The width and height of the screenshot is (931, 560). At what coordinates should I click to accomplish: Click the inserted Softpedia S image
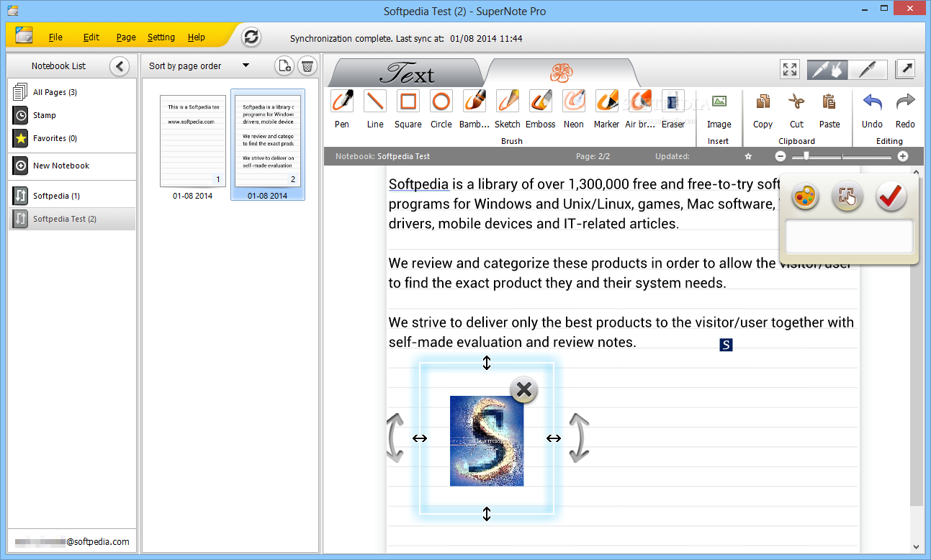tap(487, 441)
